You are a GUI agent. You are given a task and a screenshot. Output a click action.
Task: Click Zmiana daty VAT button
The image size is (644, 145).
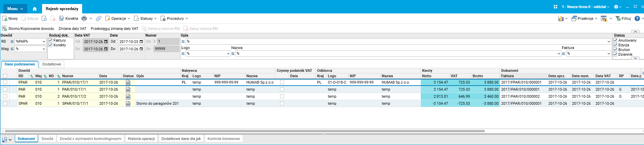72,29
